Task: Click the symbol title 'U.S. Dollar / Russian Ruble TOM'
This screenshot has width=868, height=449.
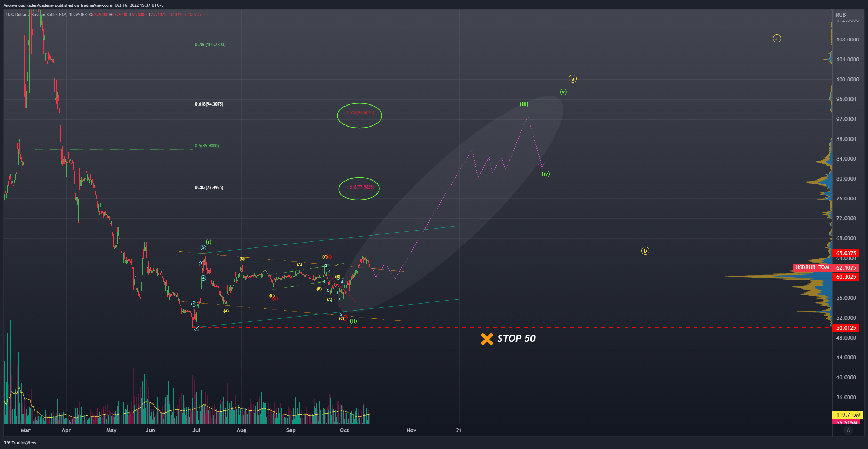Action: point(36,15)
